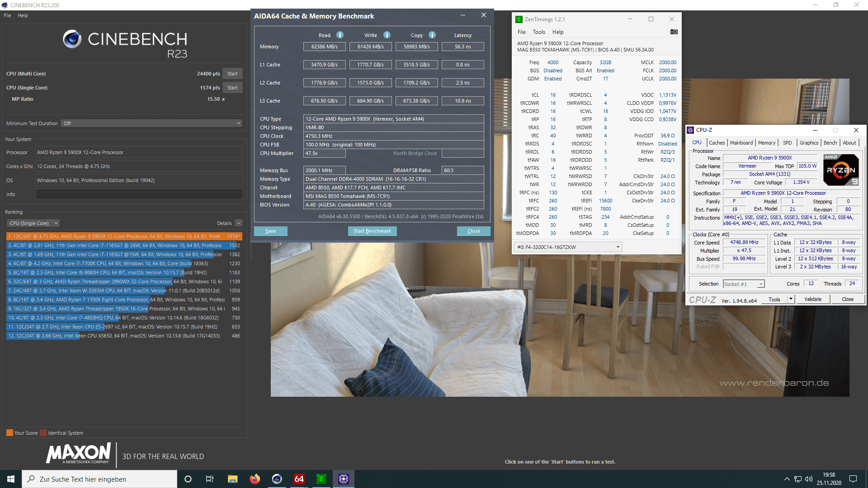Click the Start Benchmark button in AIDA64

[x=372, y=231]
